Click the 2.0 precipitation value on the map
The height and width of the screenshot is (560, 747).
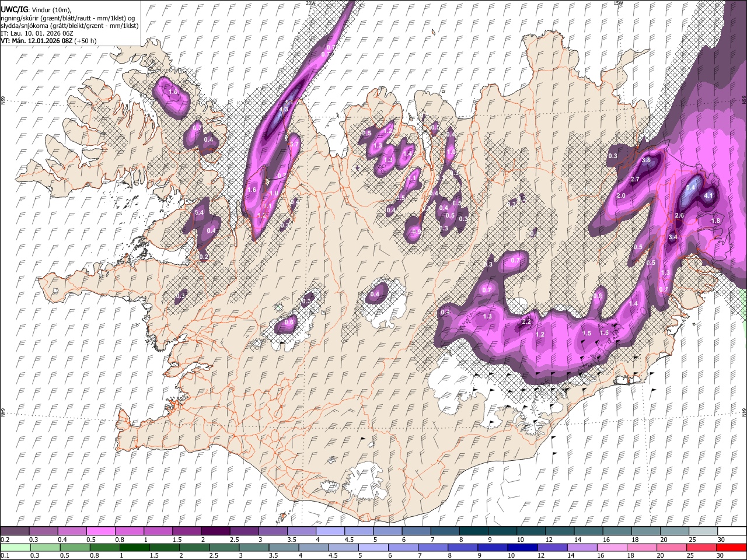point(621,195)
